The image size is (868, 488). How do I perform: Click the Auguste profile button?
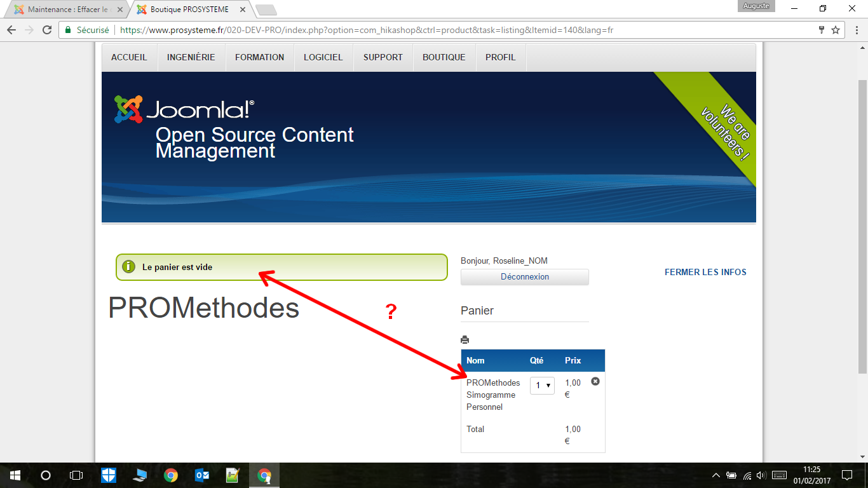pyautogui.click(x=756, y=6)
